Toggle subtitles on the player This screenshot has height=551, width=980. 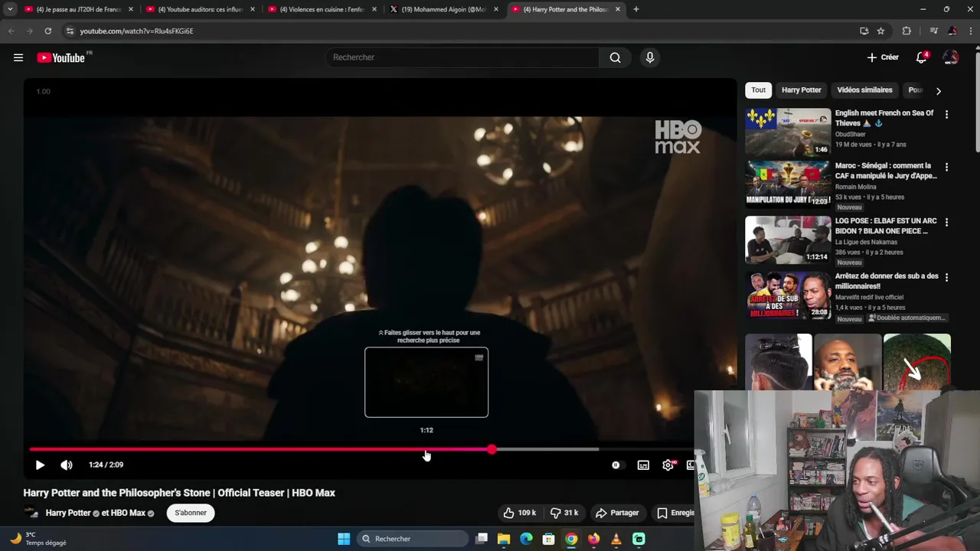[x=643, y=465]
